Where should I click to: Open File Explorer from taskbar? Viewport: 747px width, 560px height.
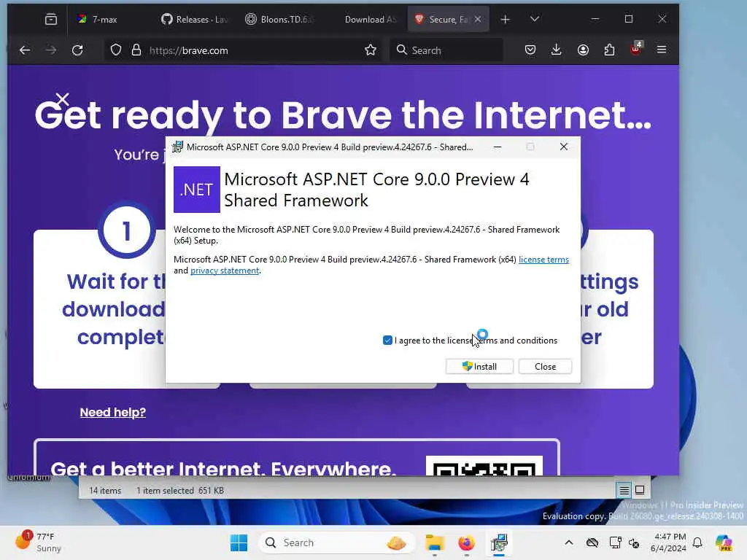coord(435,542)
